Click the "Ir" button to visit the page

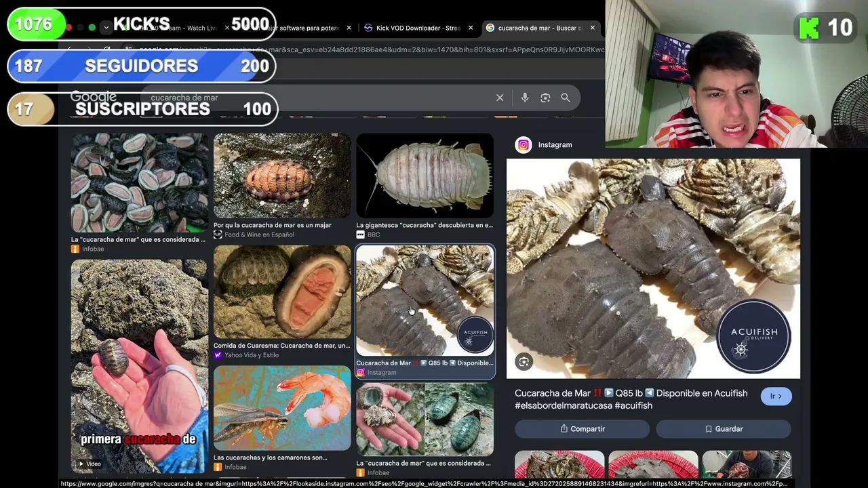776,396
